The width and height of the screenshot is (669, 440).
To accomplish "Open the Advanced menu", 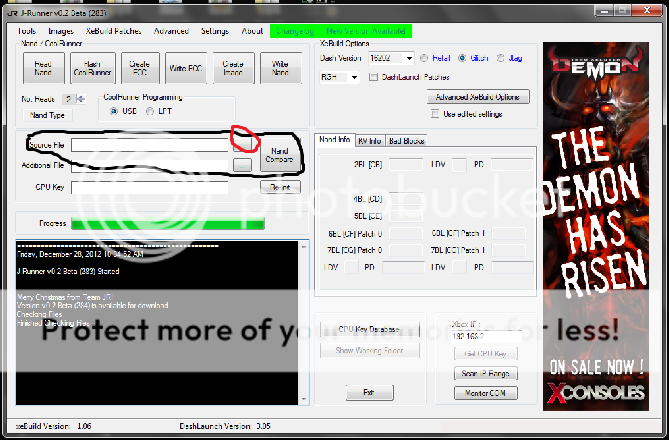I will 171,31.
